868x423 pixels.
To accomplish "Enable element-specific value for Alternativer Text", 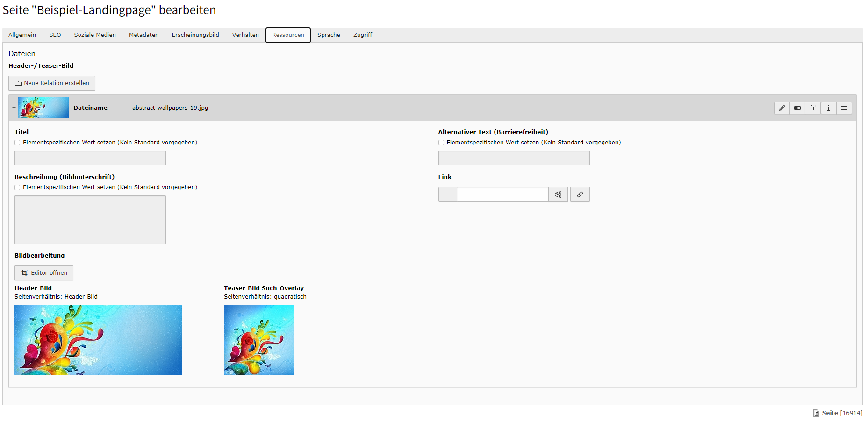I will (441, 143).
